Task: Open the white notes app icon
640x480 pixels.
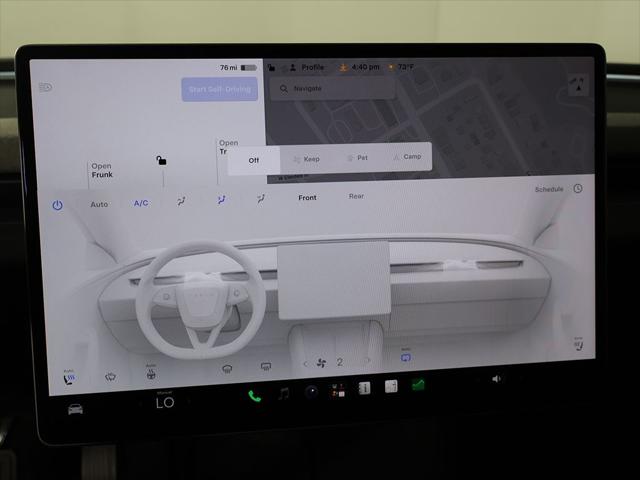Action: point(391,386)
